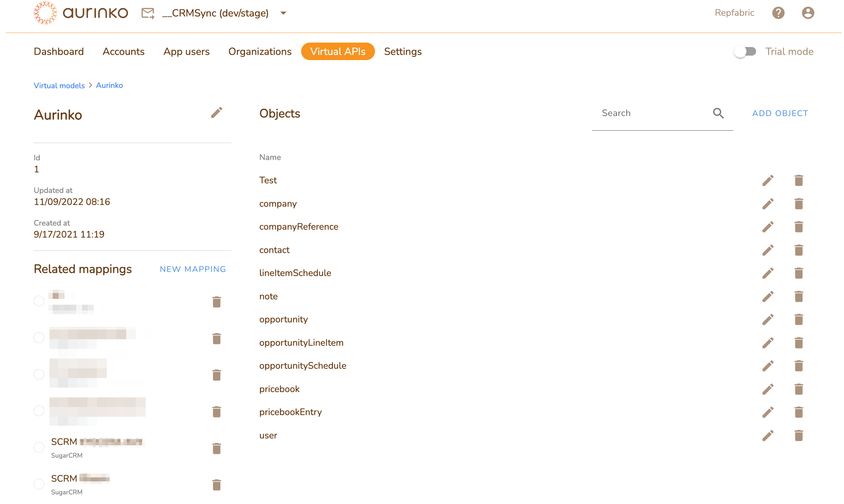Click the Virtual models breadcrumb link

tap(59, 85)
